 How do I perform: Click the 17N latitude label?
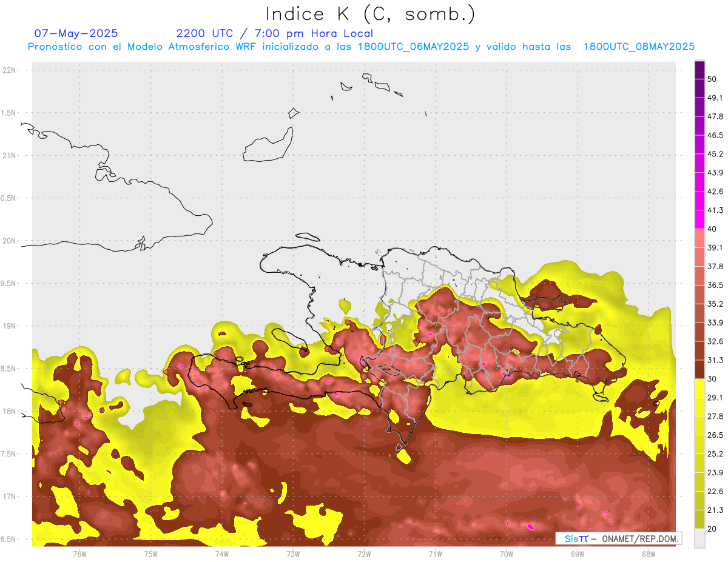click(10, 497)
